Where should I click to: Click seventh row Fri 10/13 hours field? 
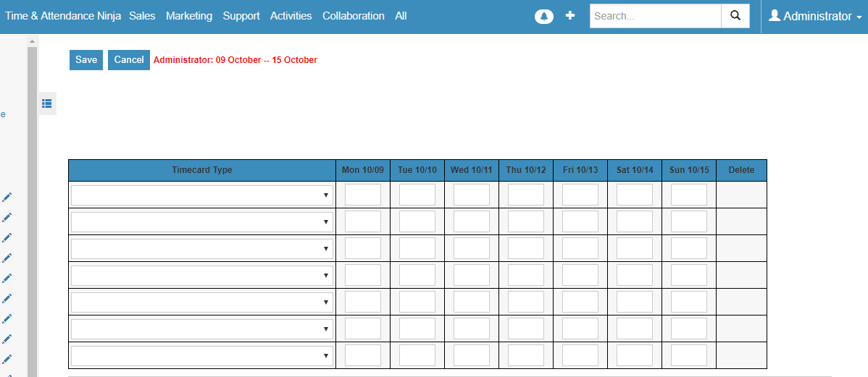[x=580, y=355]
